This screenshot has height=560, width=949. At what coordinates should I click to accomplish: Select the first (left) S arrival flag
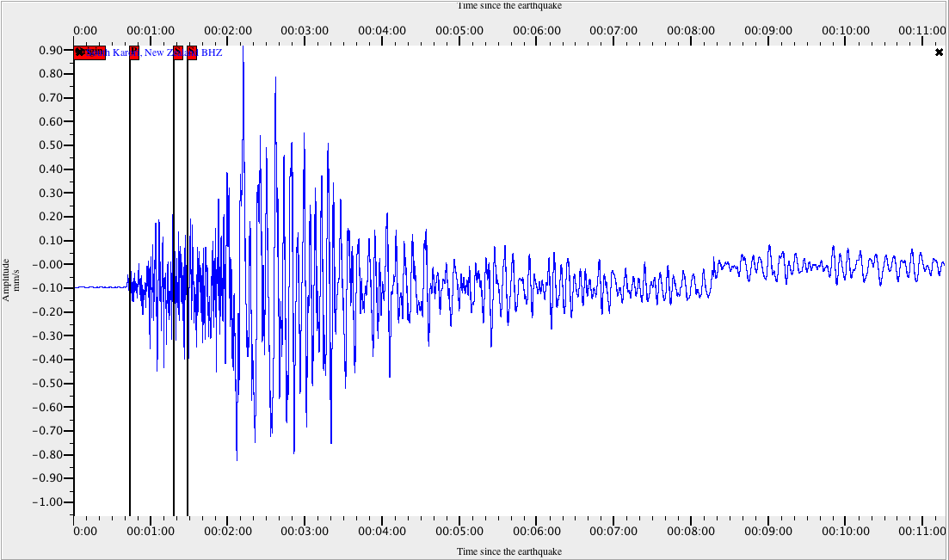pos(178,52)
